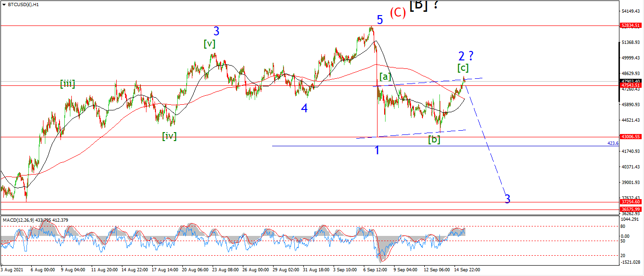
Task: Click the 52834.51 red price level tag
Action: [x=631, y=25]
